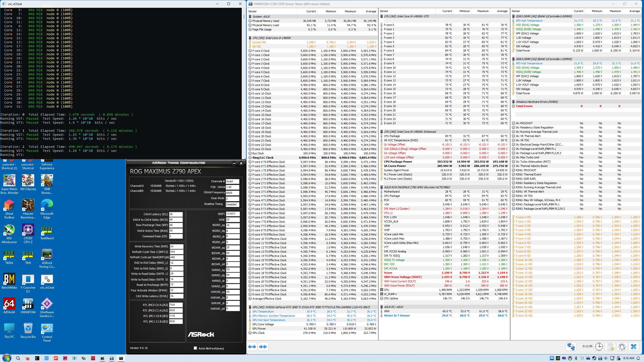Start HWiNFO logging with the sheet-plus icon

pyautogui.click(x=611, y=347)
